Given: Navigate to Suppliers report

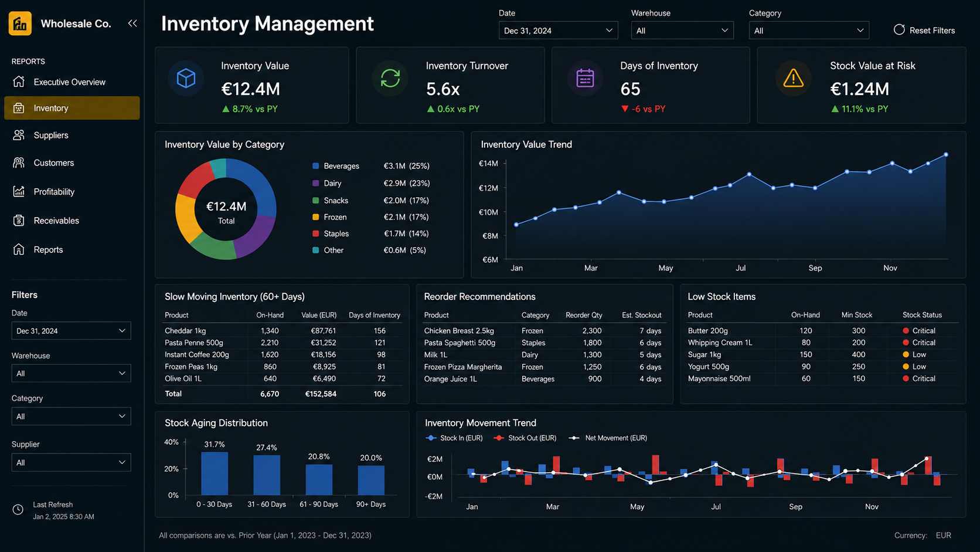Looking at the screenshot, I should (72, 135).
